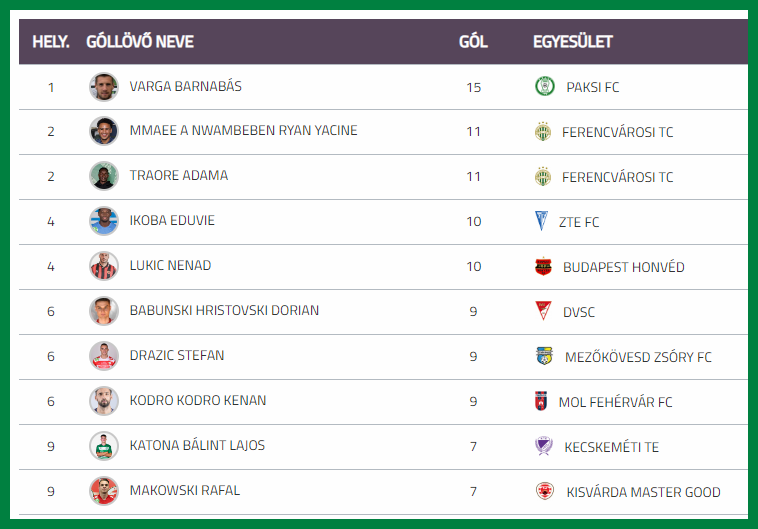Click the EGYESÜLET column header
Screen dimensions: 758x529
572,42
